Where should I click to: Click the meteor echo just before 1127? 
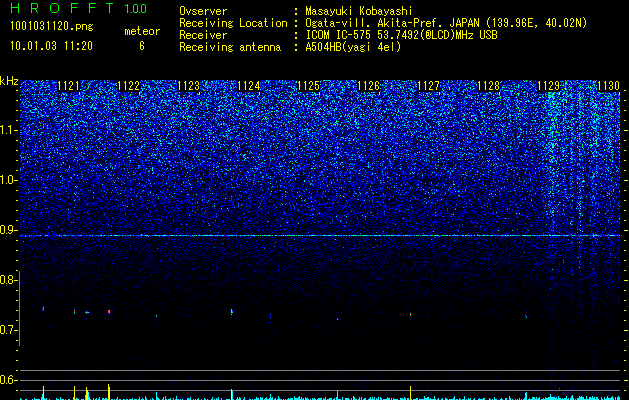point(410,315)
